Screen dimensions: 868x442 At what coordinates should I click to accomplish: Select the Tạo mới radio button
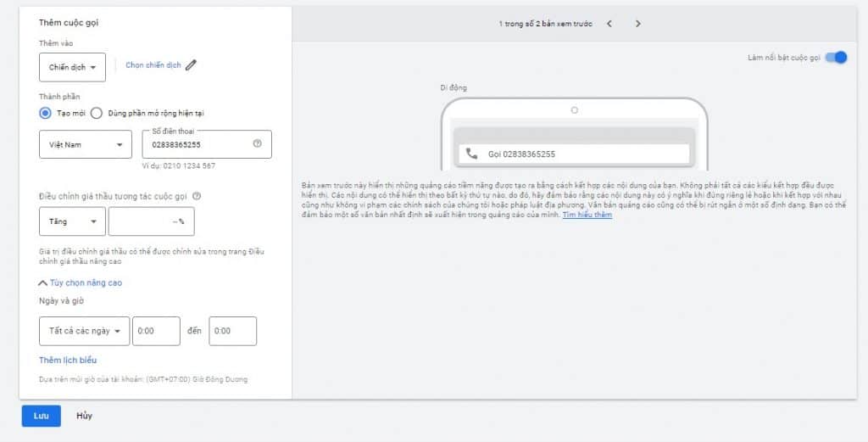coord(45,113)
